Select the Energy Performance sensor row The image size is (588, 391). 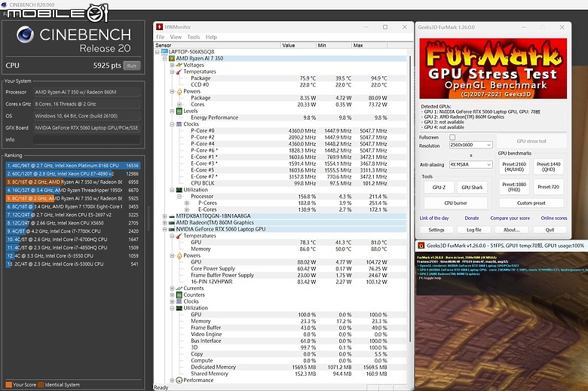(280, 118)
